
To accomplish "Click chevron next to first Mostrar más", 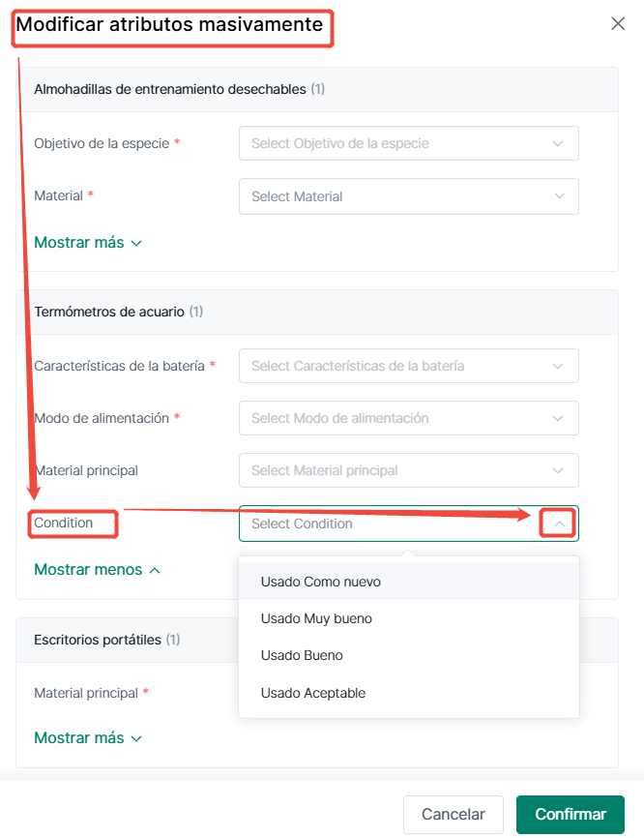I will [x=136, y=243].
